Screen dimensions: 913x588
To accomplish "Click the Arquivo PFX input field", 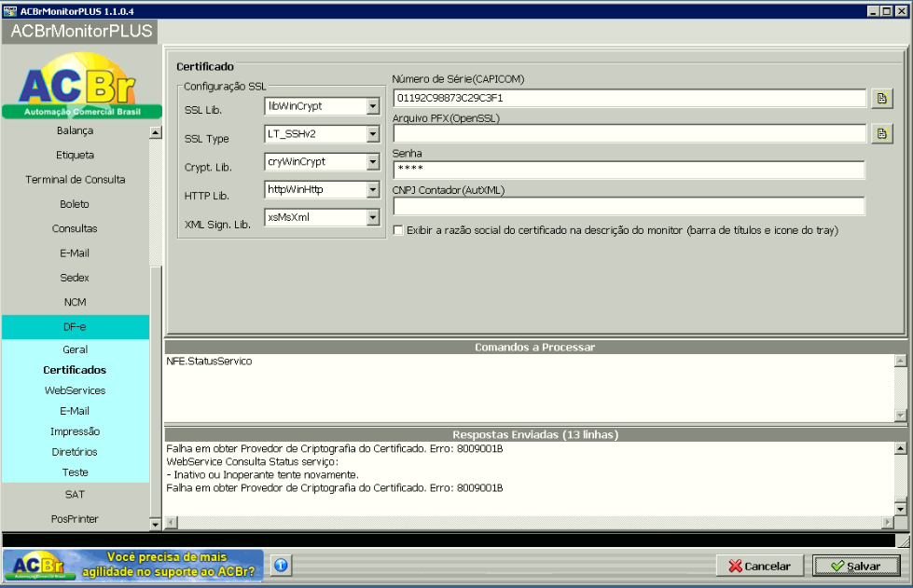I will 629,134.
